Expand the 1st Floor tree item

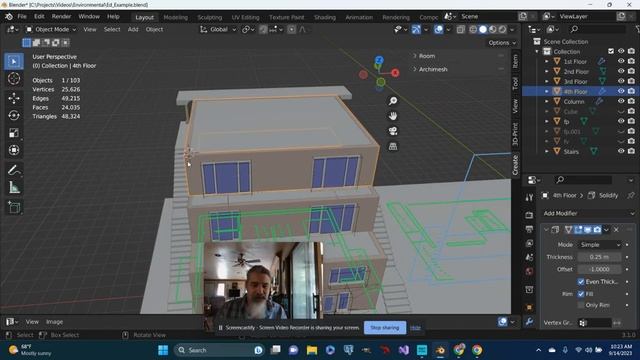(x=547, y=61)
